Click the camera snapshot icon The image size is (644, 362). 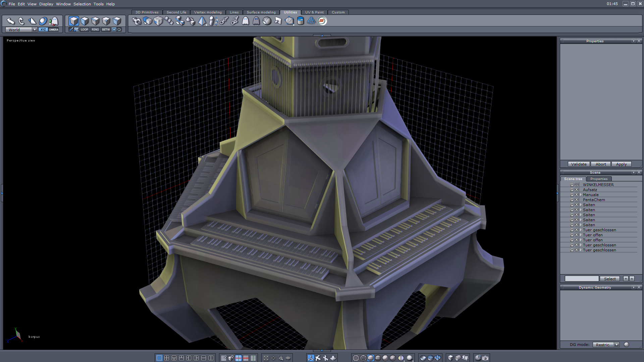[x=485, y=358]
